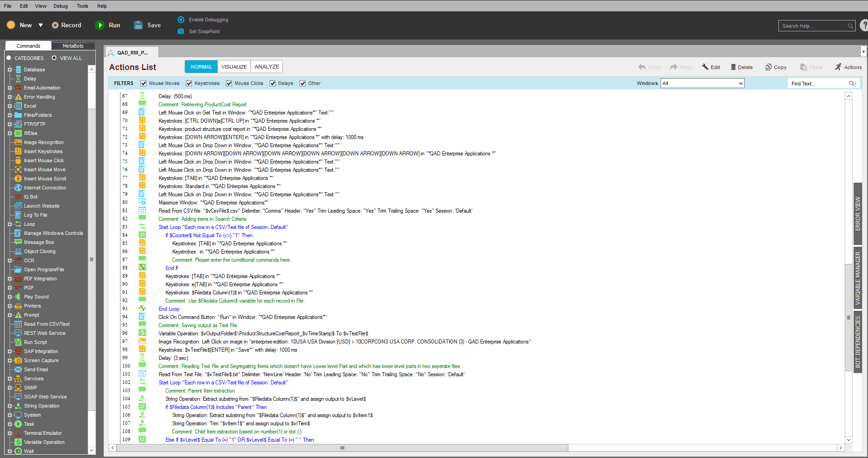Uncheck the Mouse Moves filter
This screenshot has height=458, width=868.
pos(144,84)
